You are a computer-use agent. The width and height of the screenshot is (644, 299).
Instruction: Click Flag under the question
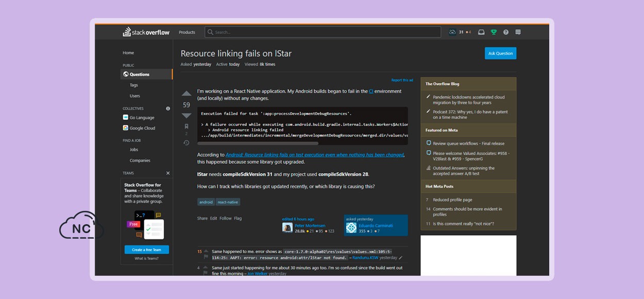click(238, 218)
